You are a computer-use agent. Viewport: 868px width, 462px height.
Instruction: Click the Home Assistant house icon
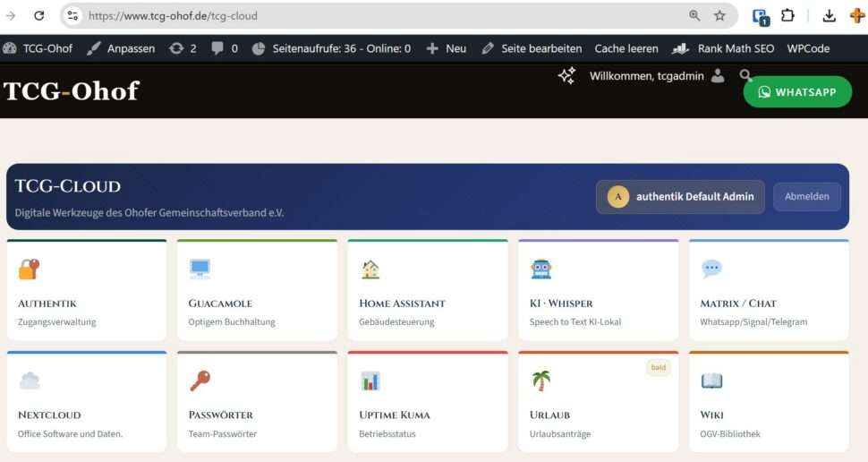tap(370, 269)
